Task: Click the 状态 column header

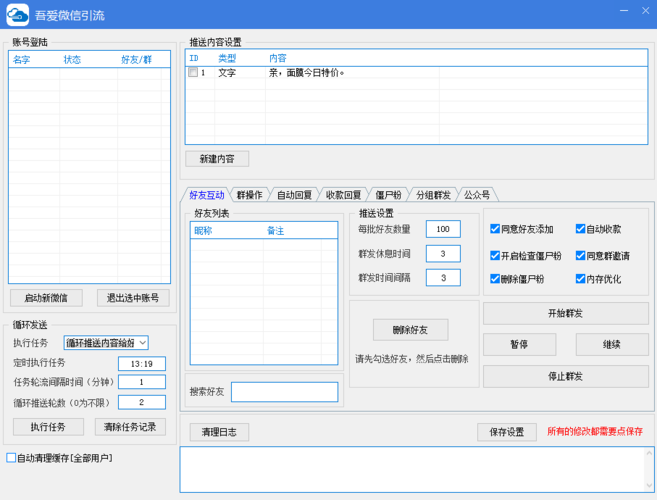Action: coord(72,60)
